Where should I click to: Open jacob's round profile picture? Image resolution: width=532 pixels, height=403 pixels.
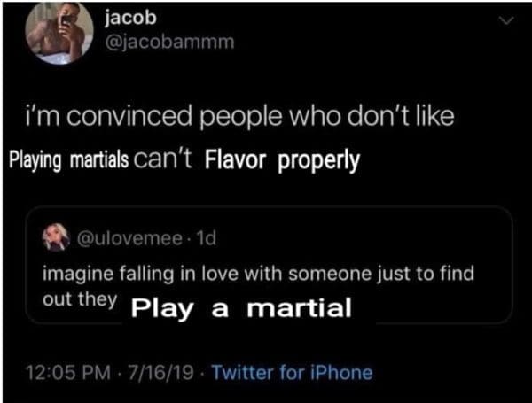59,32
